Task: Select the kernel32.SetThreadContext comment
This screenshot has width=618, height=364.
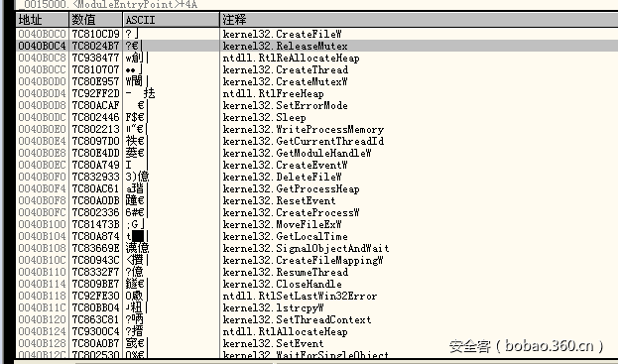Action: (x=297, y=319)
